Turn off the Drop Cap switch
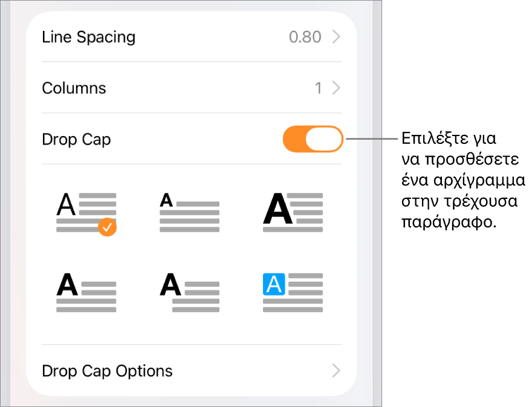The height and width of the screenshot is (407, 532). click(313, 140)
